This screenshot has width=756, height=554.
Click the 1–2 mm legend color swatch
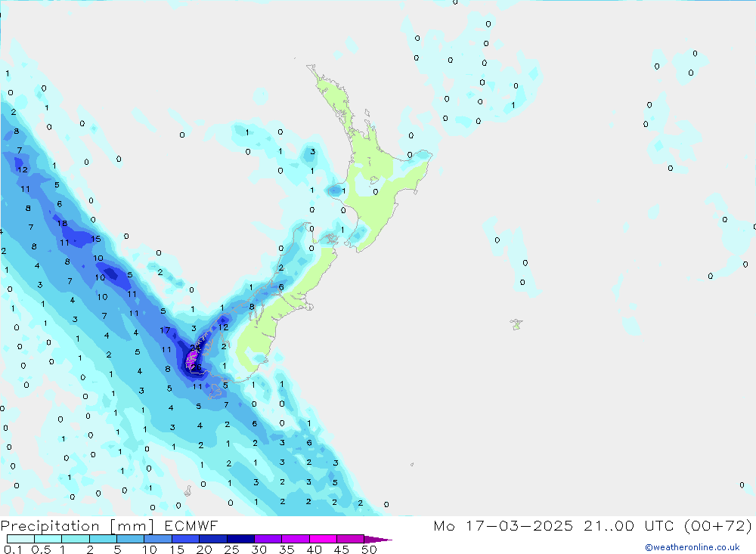75,539
